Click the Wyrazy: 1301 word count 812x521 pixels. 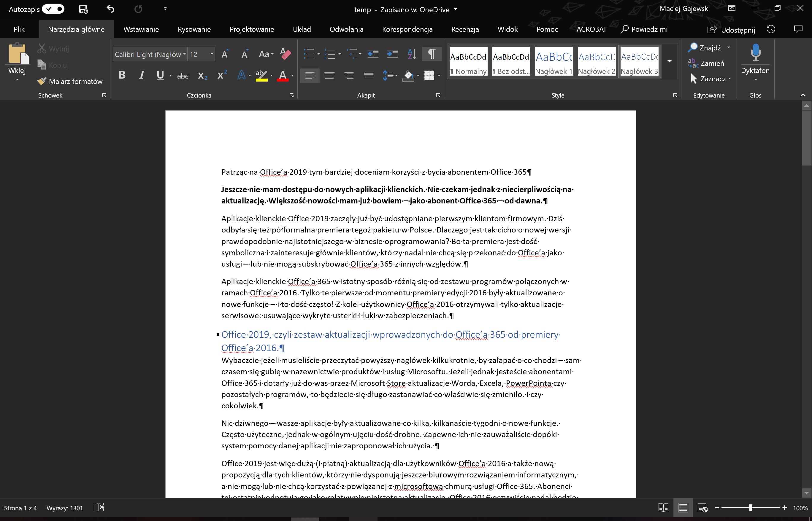pyautogui.click(x=65, y=508)
